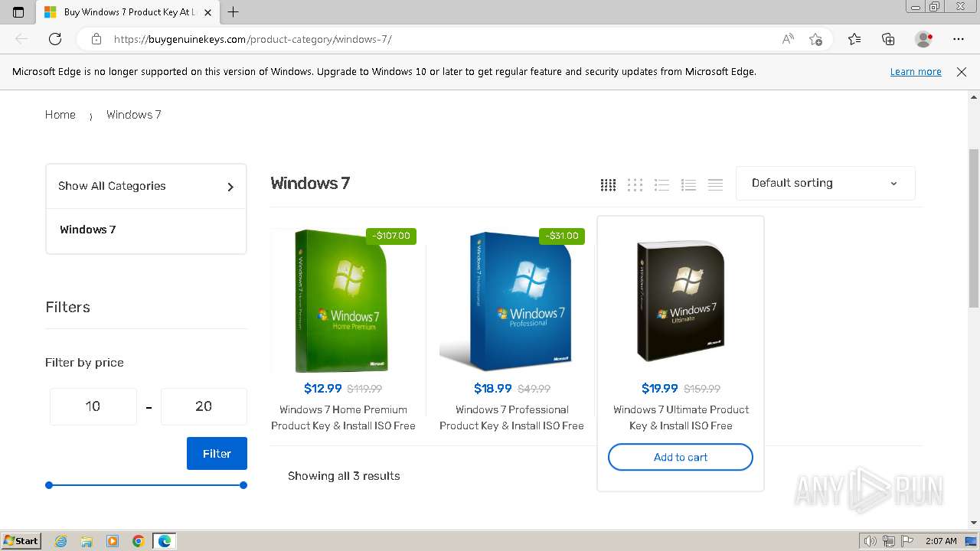
Task: Open Collections icon in toolbar
Action: (888, 39)
